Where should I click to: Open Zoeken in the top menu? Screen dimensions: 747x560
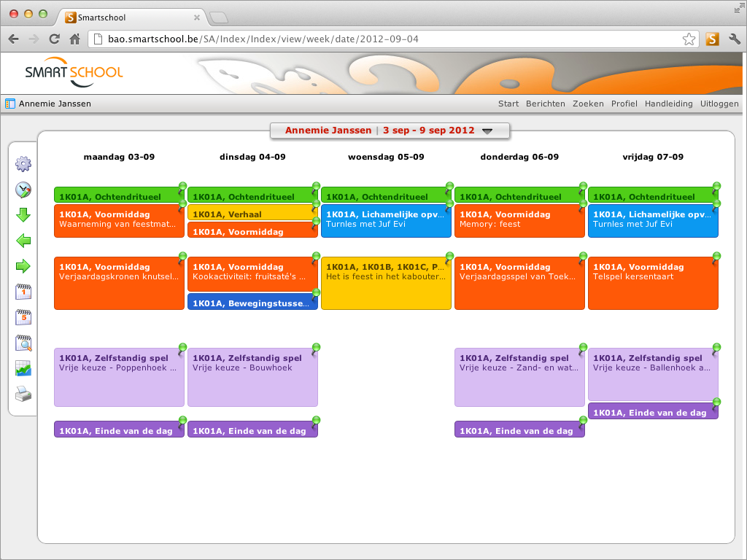pyautogui.click(x=588, y=104)
